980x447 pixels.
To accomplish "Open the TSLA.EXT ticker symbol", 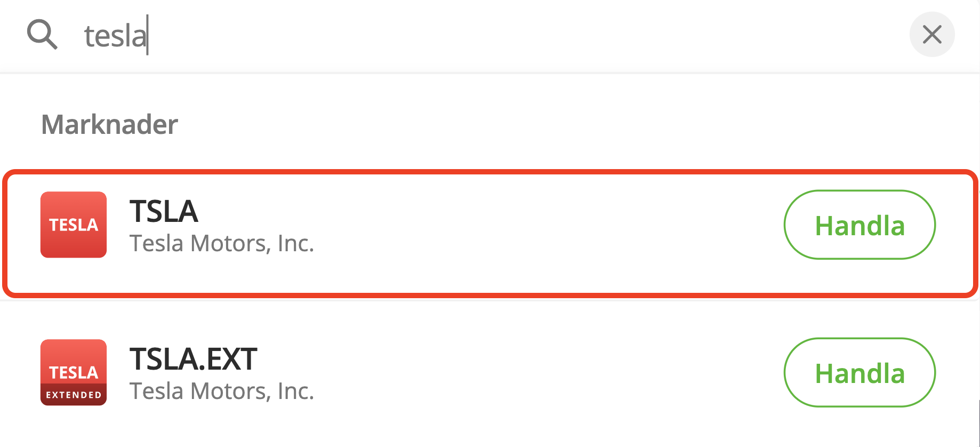I will pos(193,359).
